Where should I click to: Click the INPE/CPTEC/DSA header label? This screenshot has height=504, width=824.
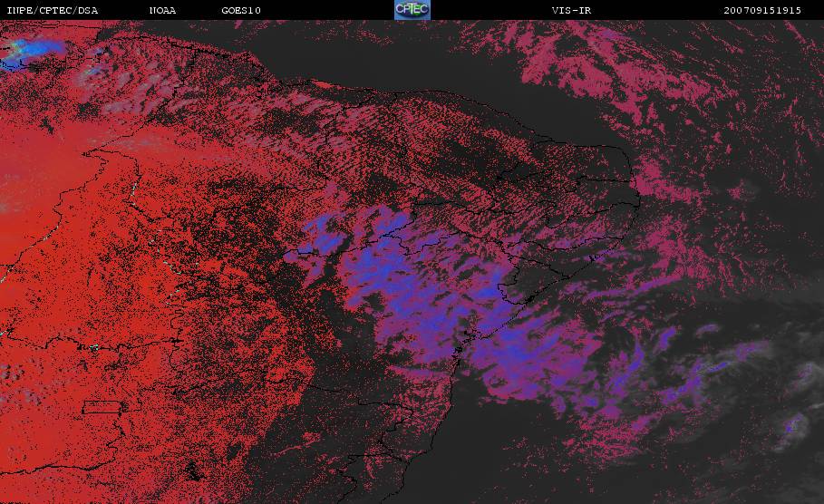click(52, 11)
